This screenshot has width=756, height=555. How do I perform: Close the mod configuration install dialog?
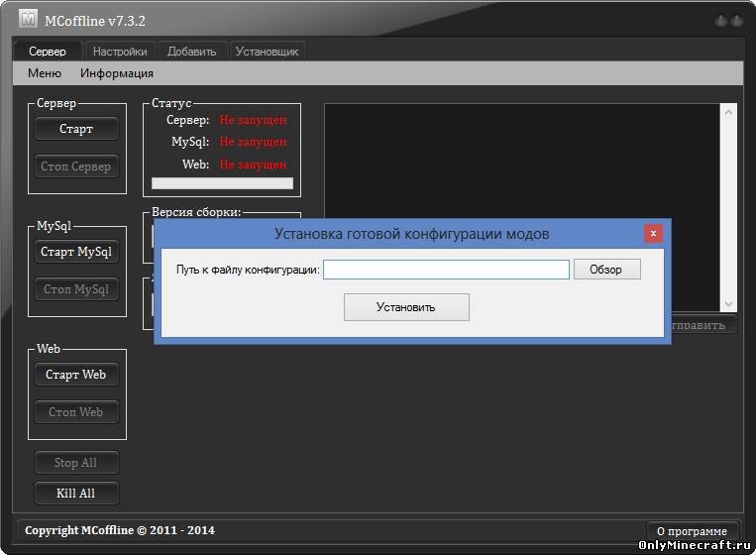[x=653, y=234]
